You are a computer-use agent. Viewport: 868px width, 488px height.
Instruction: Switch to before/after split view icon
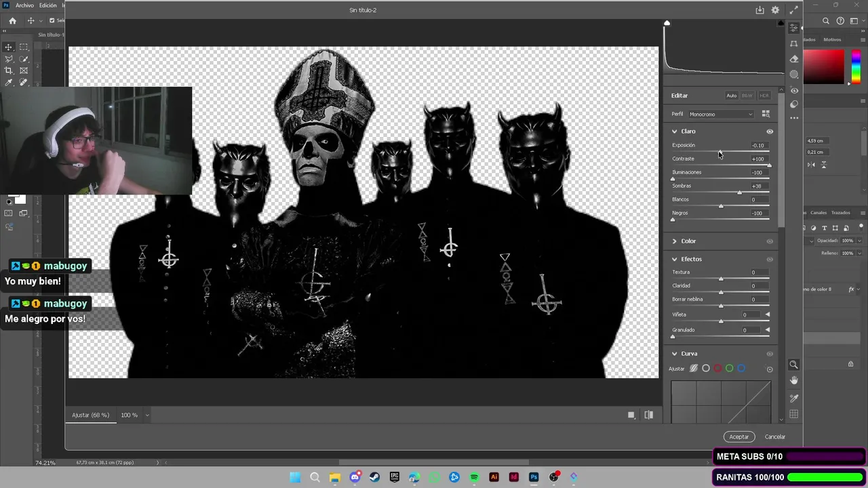pos(649,415)
